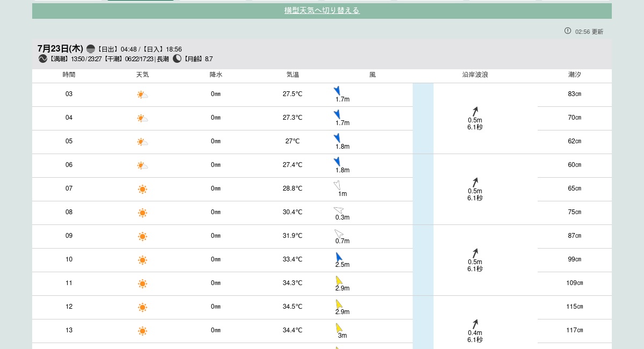Click the hour label 11
The height and width of the screenshot is (349, 644).
pyautogui.click(x=69, y=283)
